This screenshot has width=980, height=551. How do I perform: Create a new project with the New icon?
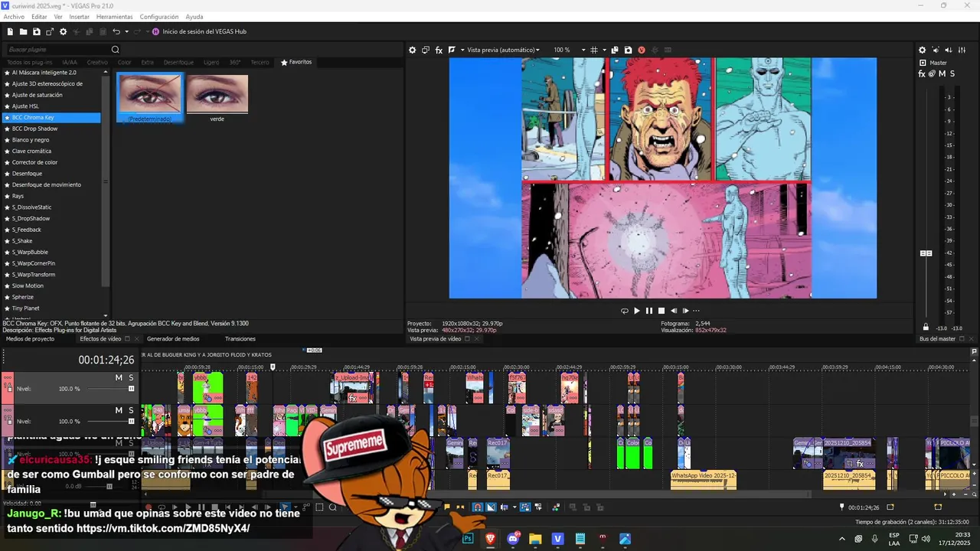[x=10, y=31]
